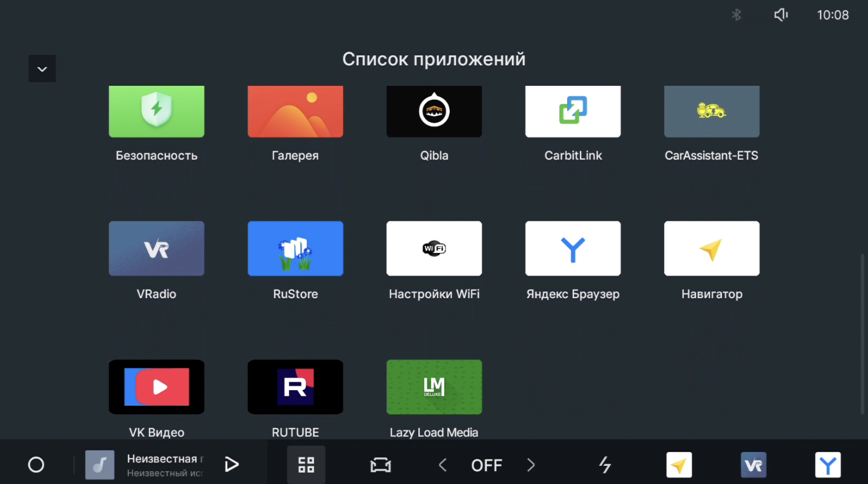Tap the 10:08 clock

click(833, 14)
